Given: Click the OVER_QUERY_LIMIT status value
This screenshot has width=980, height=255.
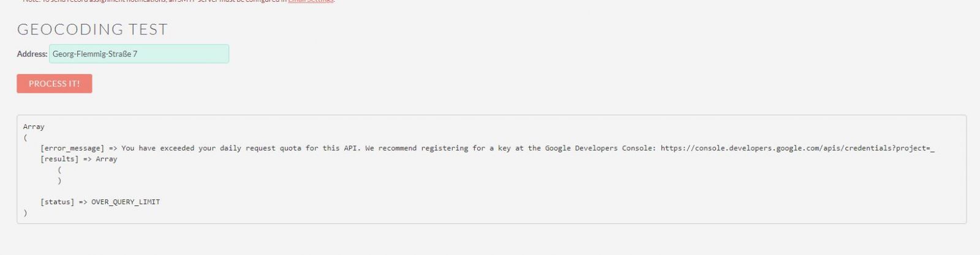Looking at the screenshot, I should coord(126,202).
